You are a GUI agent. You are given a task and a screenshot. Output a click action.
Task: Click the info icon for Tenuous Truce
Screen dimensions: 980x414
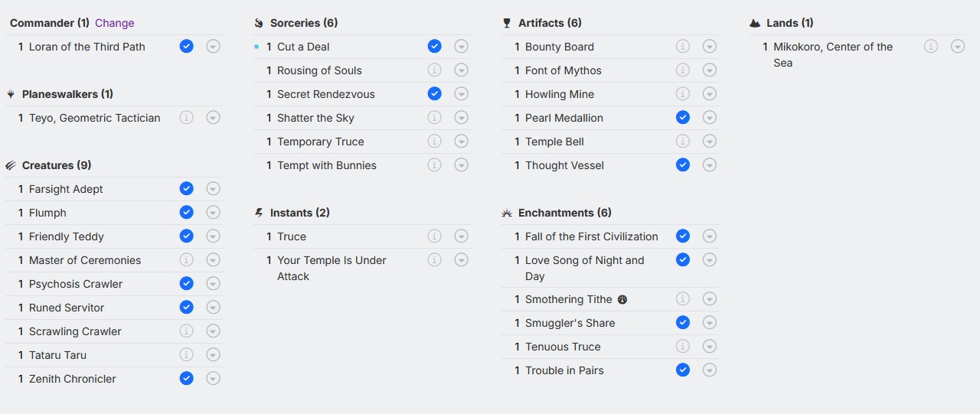pyautogui.click(x=683, y=347)
